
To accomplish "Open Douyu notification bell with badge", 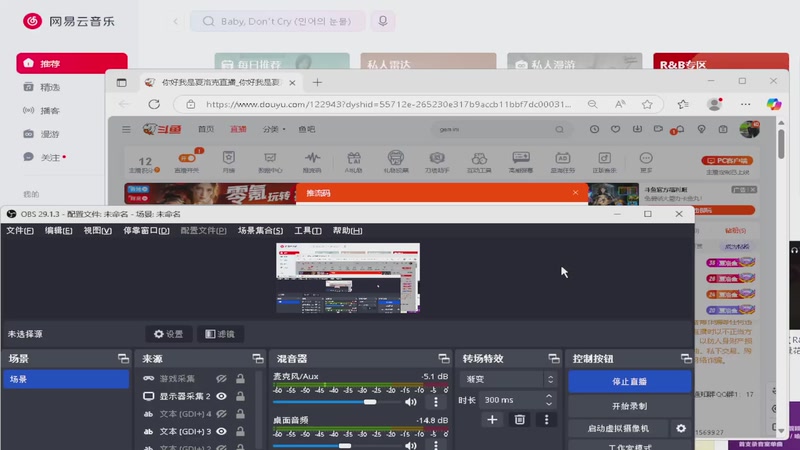I will pyautogui.click(x=679, y=130).
